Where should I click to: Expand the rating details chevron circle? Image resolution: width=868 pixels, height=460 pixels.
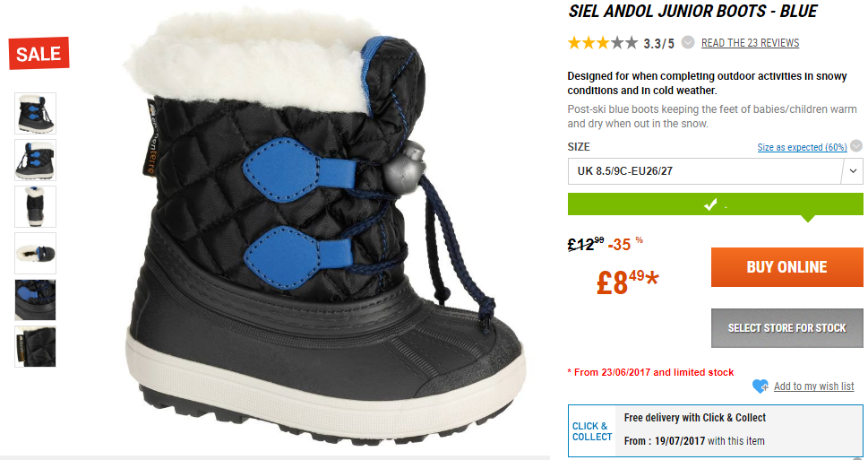tap(688, 42)
